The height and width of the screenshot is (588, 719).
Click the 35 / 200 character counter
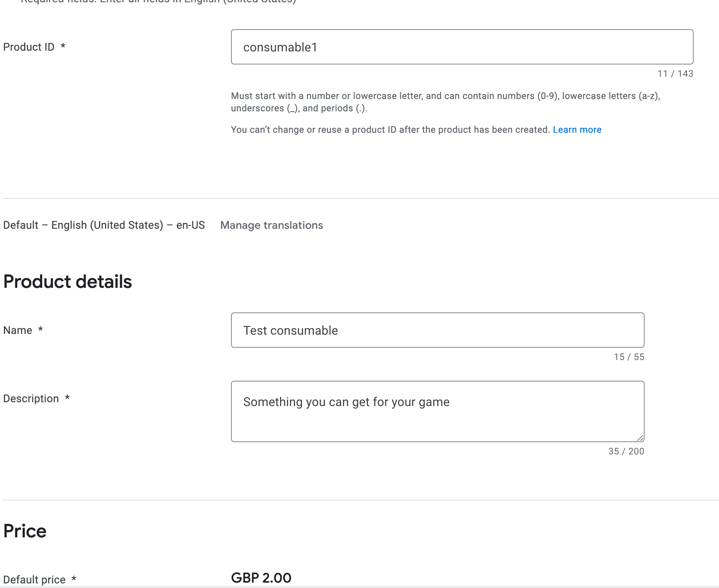coord(626,451)
